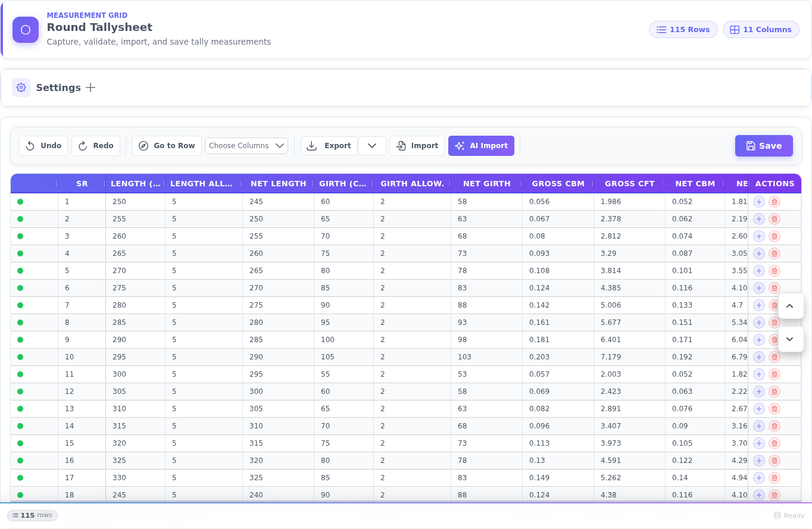This screenshot has height=529, width=812.
Task: Add a row after row 4
Action: [x=759, y=253]
